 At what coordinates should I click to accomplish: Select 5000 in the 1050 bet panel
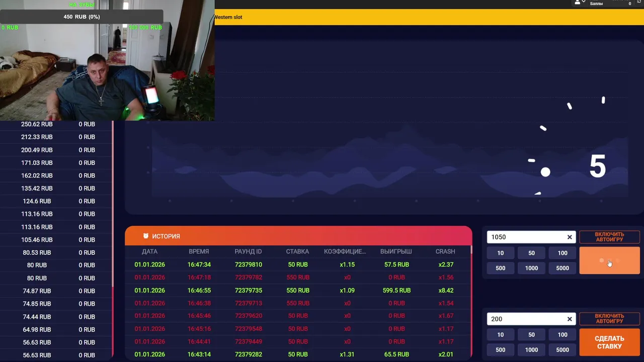point(562,268)
